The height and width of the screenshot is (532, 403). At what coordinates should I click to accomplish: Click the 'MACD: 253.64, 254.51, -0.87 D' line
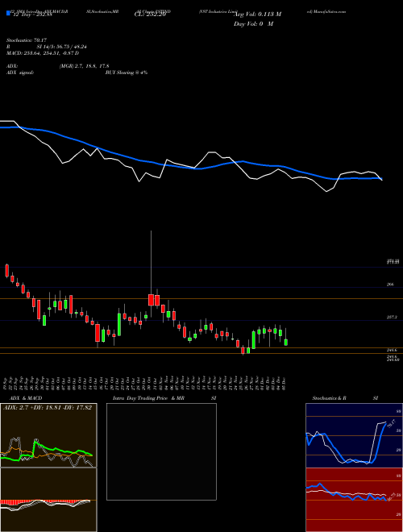[x=43, y=53]
